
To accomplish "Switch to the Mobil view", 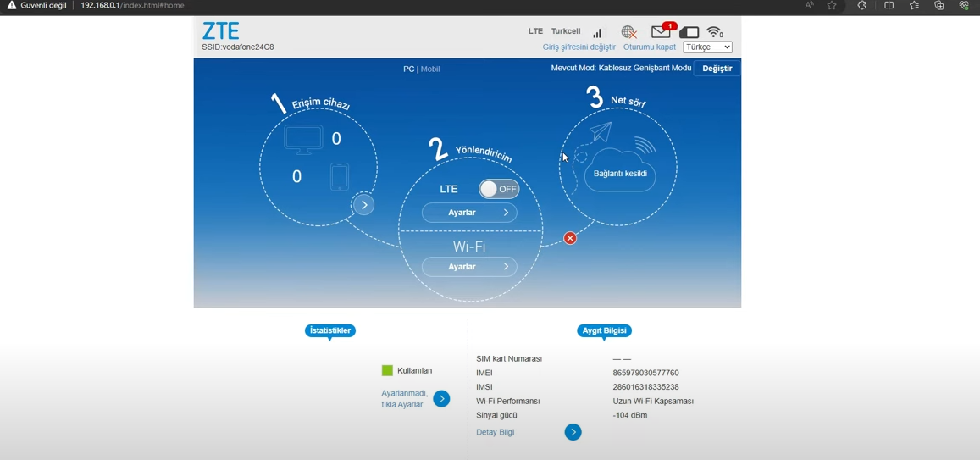I will 430,69.
